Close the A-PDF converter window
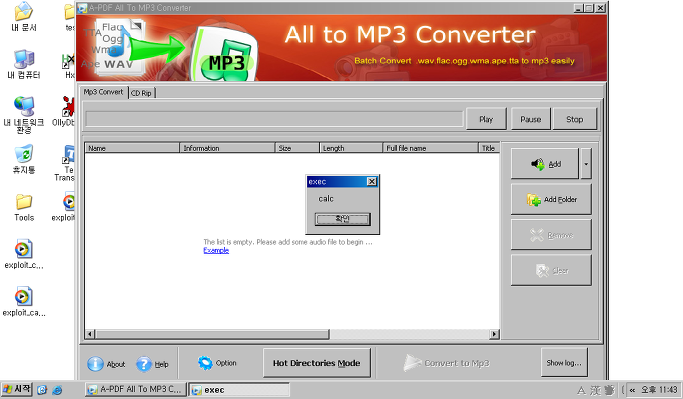 (x=600, y=8)
